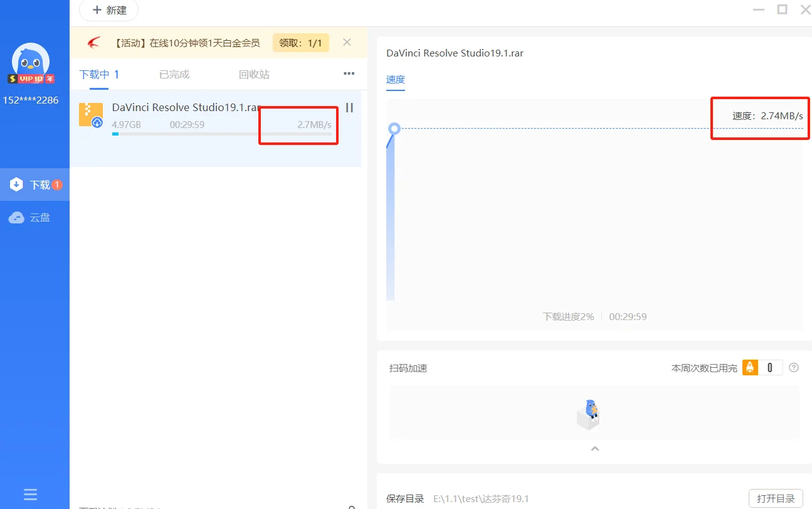Image resolution: width=812 pixels, height=509 pixels.
Task: Claim reward with the 领取 1/1 button
Action: (x=300, y=42)
